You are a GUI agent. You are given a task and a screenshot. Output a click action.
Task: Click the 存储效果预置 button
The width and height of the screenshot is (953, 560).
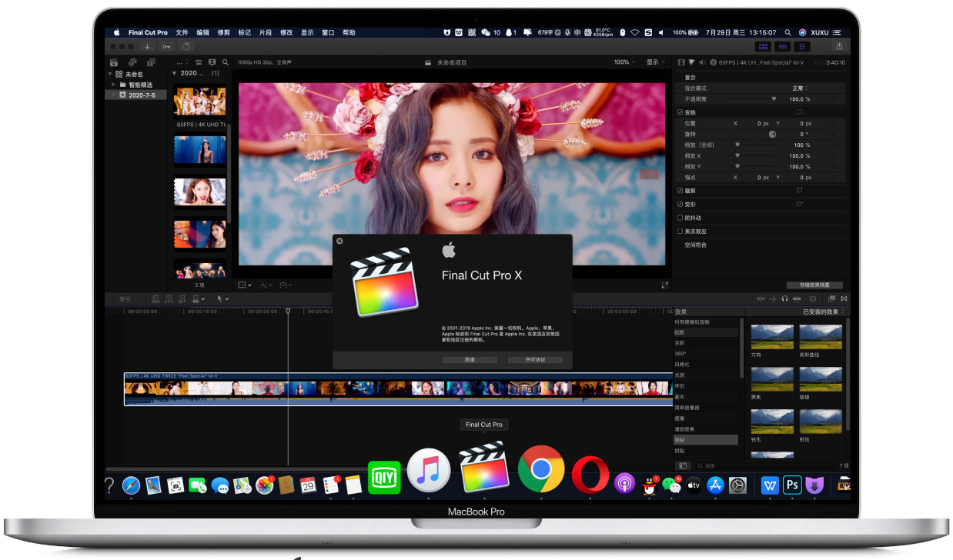click(x=814, y=285)
